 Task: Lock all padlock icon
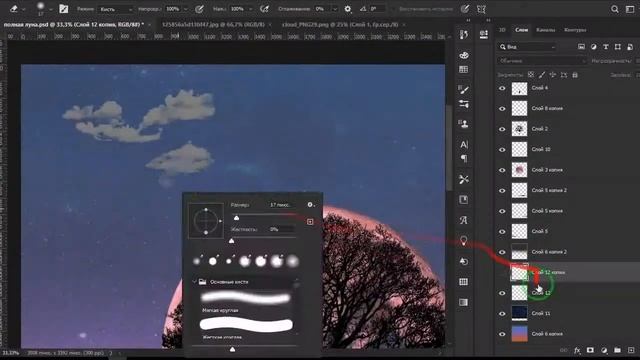pos(575,75)
